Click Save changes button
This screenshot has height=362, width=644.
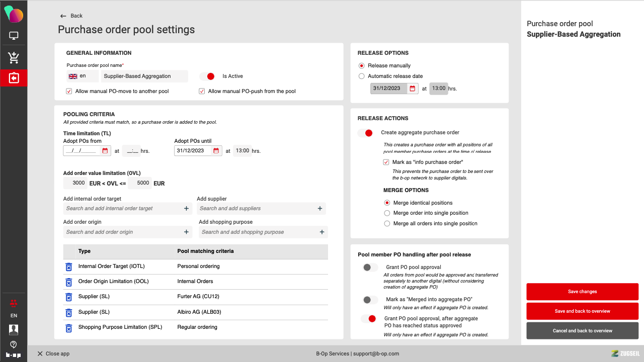coord(582,292)
